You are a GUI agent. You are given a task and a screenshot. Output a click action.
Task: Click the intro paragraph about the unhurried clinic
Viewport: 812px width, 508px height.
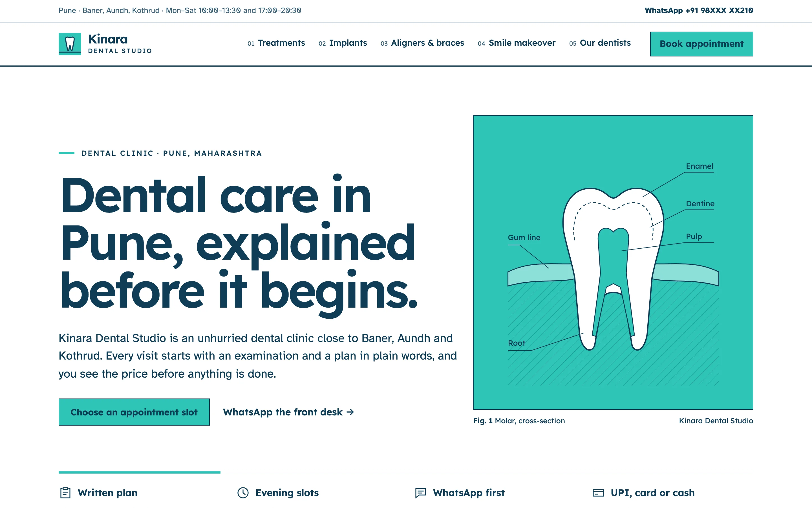258,356
